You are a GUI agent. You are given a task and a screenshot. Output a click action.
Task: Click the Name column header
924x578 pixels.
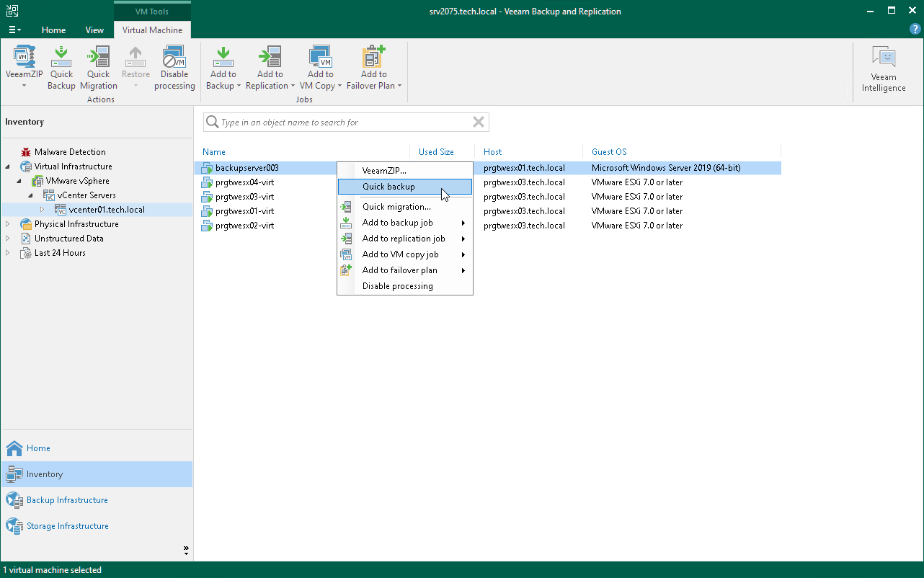click(214, 151)
